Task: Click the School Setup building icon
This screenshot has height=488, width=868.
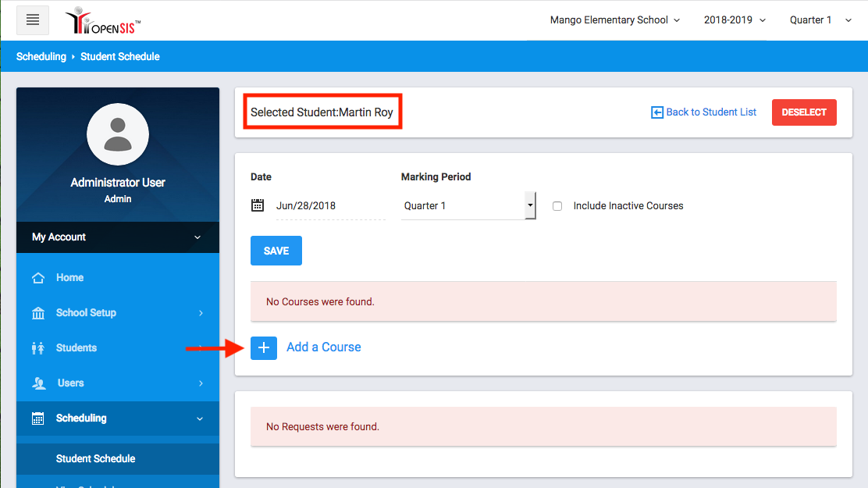Action: tap(38, 313)
